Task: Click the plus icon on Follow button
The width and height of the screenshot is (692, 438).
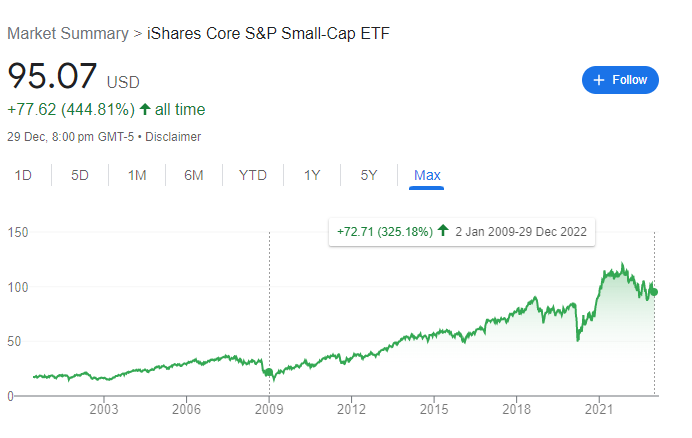Action: [599, 80]
